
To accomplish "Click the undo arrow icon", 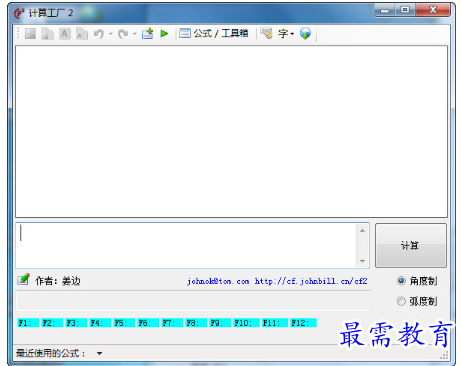I will [x=99, y=33].
